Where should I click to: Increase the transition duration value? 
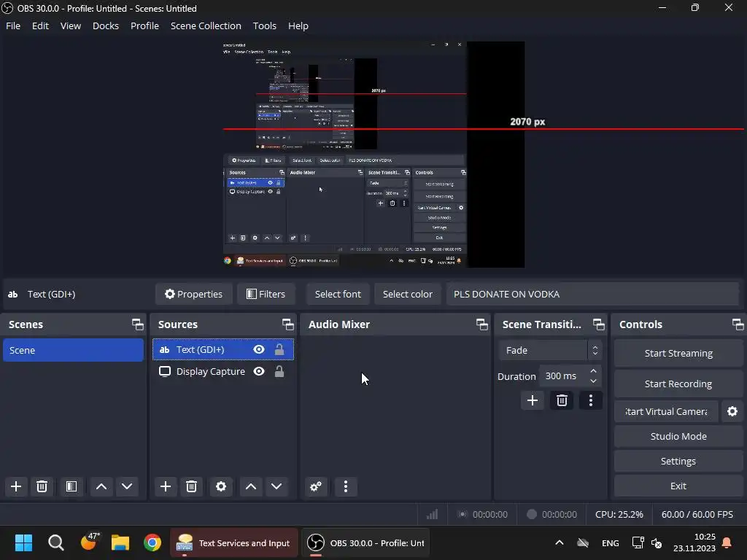(593, 371)
